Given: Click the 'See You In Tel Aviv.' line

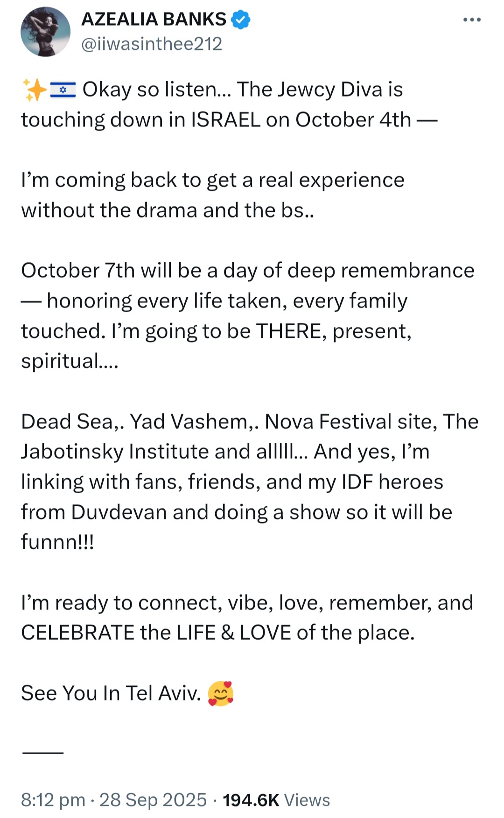Looking at the screenshot, I should tap(111, 693).
